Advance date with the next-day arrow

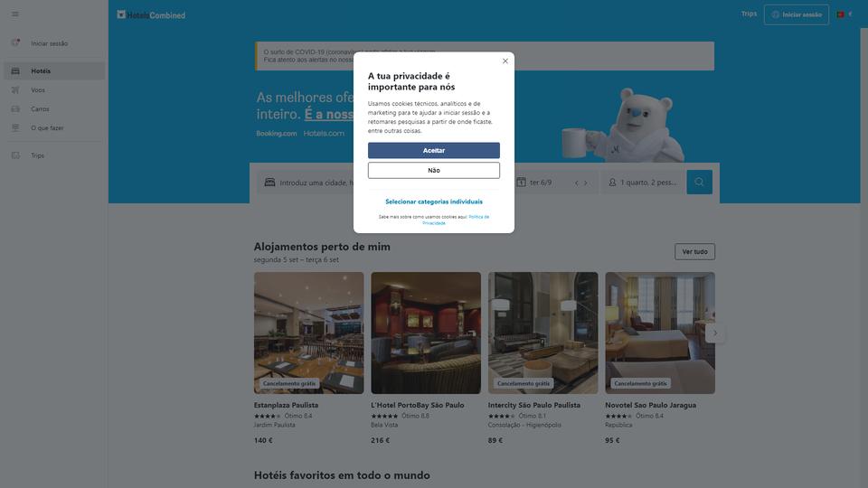click(585, 183)
